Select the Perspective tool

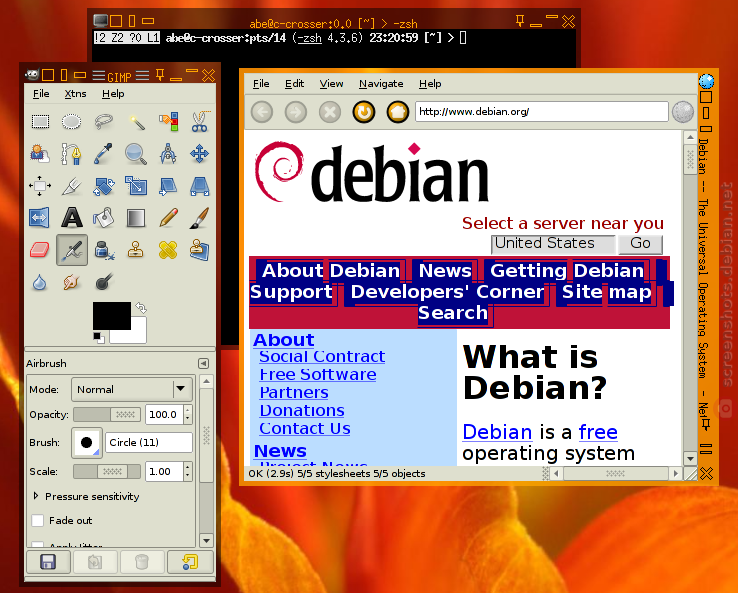pos(200,186)
